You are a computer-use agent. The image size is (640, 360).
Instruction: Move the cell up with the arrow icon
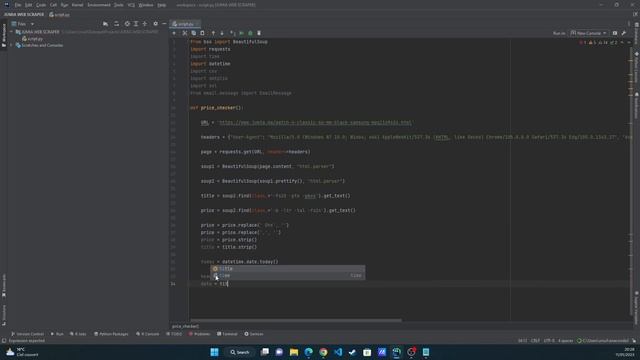[x=213, y=33]
